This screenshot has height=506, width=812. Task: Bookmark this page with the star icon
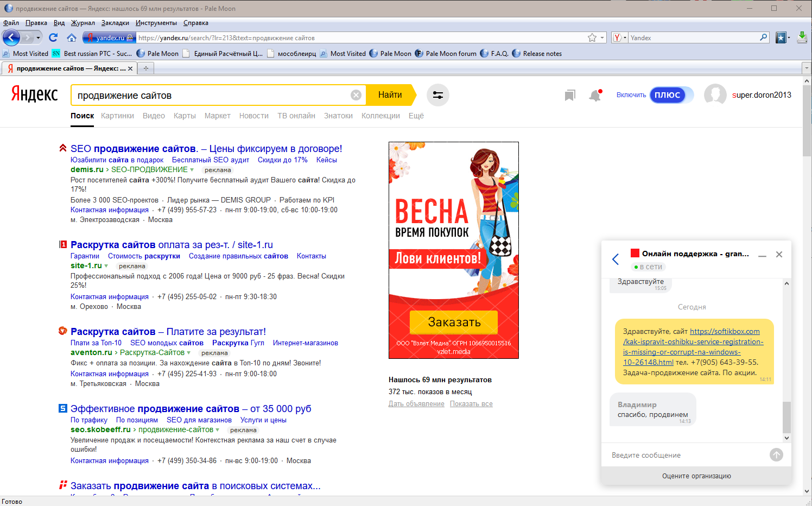pos(592,37)
